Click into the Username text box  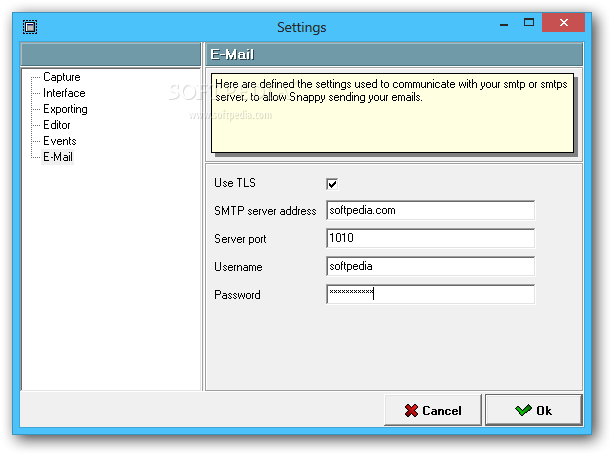[x=430, y=267]
